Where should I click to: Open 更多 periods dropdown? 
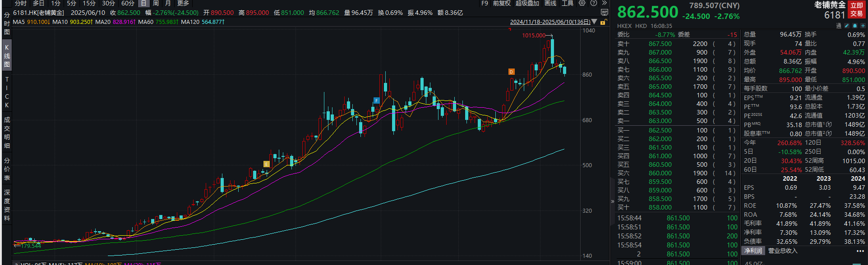pos(183,3)
